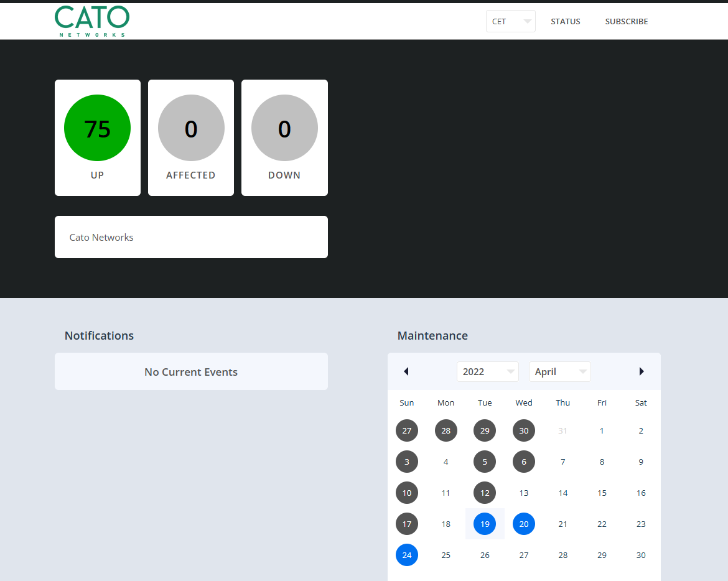Select maintenance day 24 on the calendar
Screen dimensions: 728x581
tap(407, 555)
